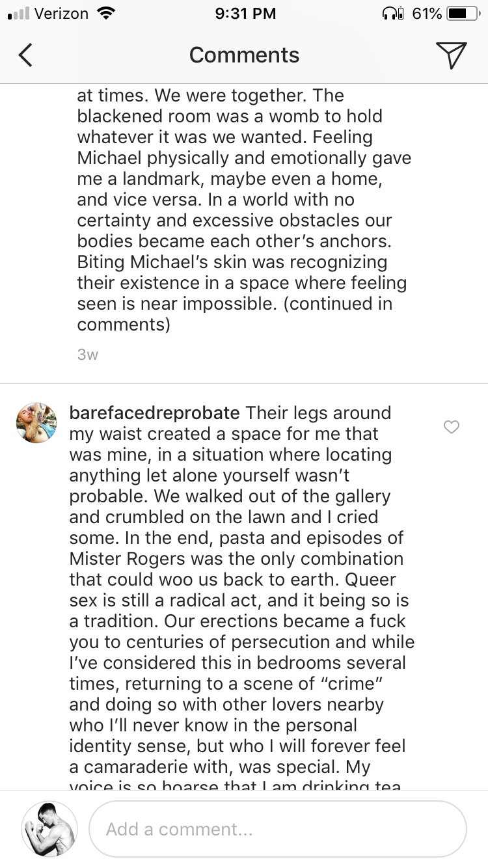Tap the Wi-Fi status icon
The image size is (488, 868).
pos(104,13)
